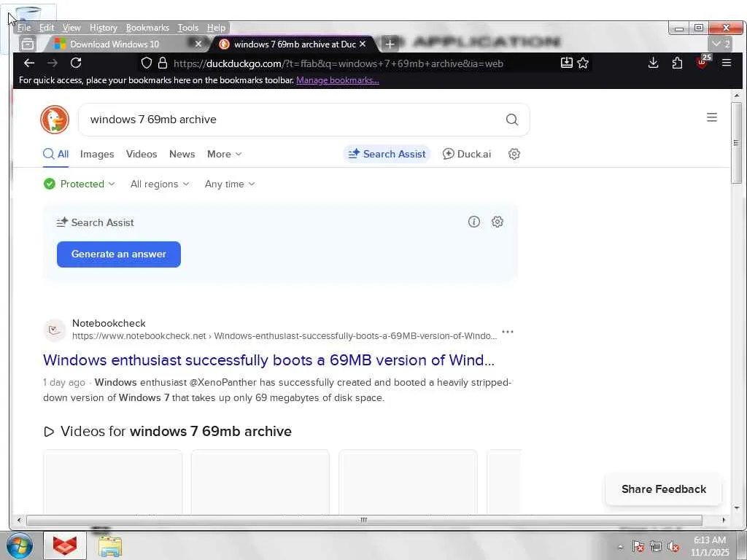Submit search with magnifier icon
Viewport: 747px width, 560px height.
[x=511, y=120]
